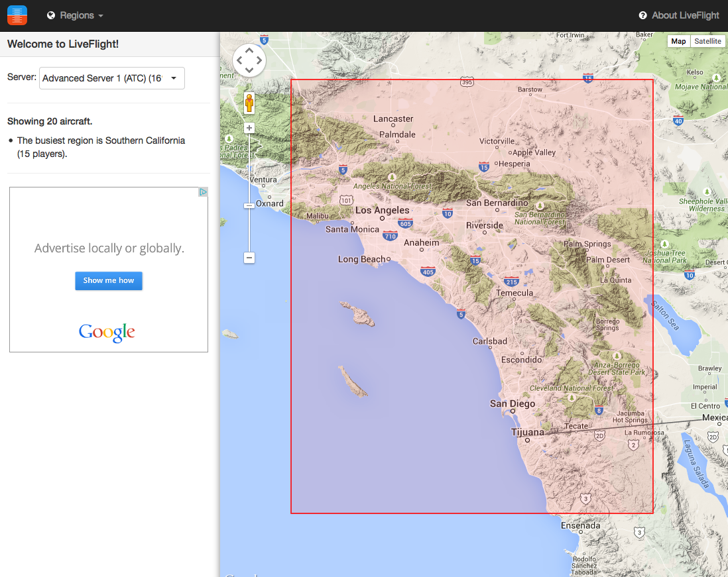The image size is (728, 577).
Task: Click the Street View pegman icon
Action: click(x=249, y=103)
